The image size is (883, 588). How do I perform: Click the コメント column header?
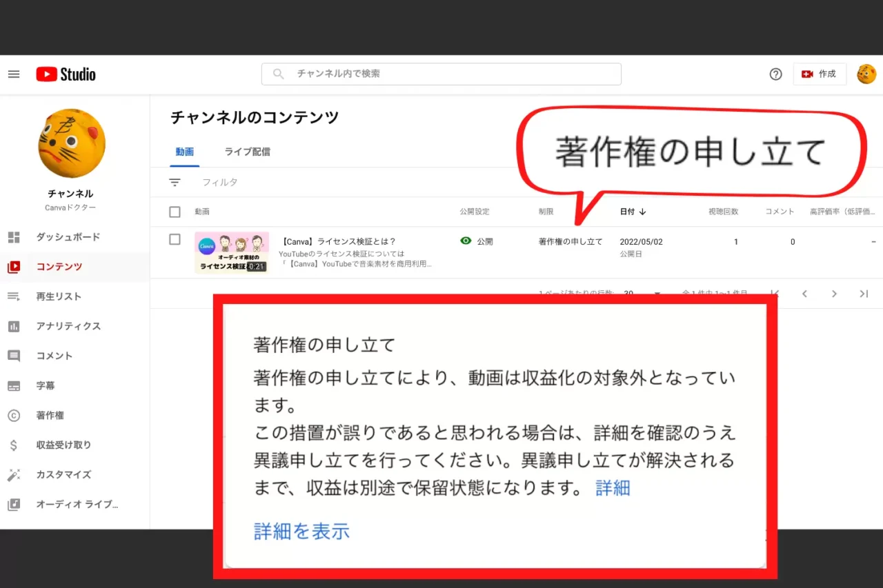pyautogui.click(x=780, y=212)
